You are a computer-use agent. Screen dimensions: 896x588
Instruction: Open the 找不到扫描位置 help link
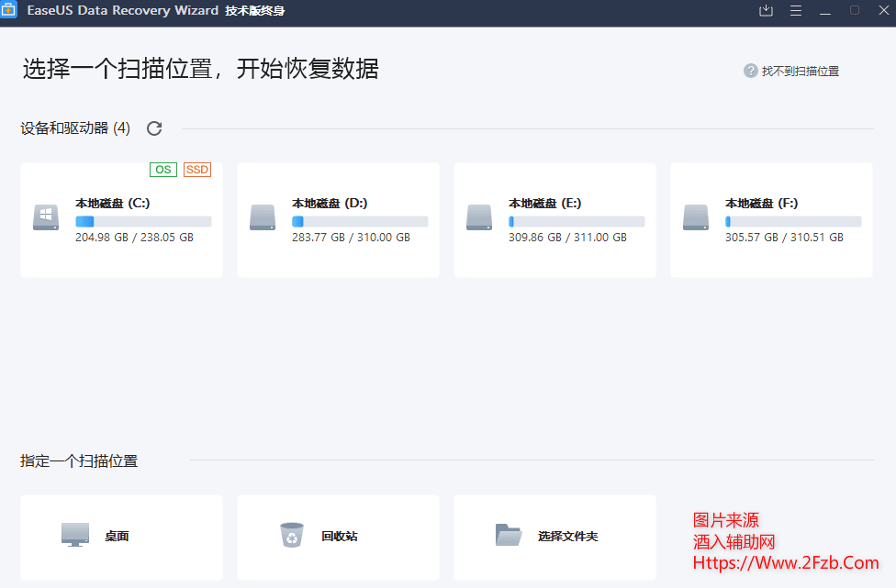[x=800, y=71]
